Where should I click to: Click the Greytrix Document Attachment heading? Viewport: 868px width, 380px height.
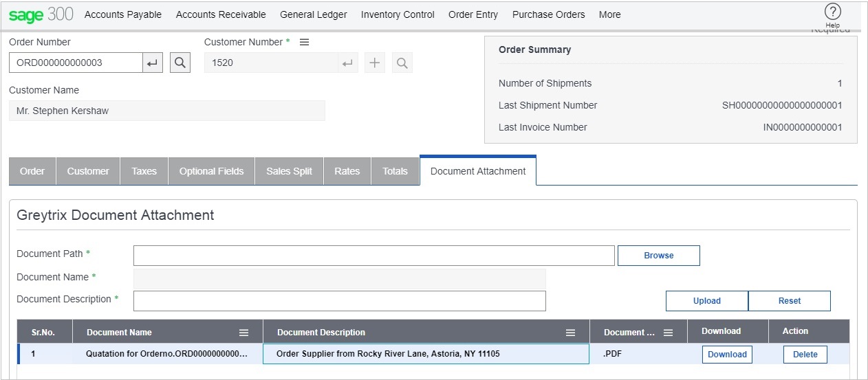[116, 215]
